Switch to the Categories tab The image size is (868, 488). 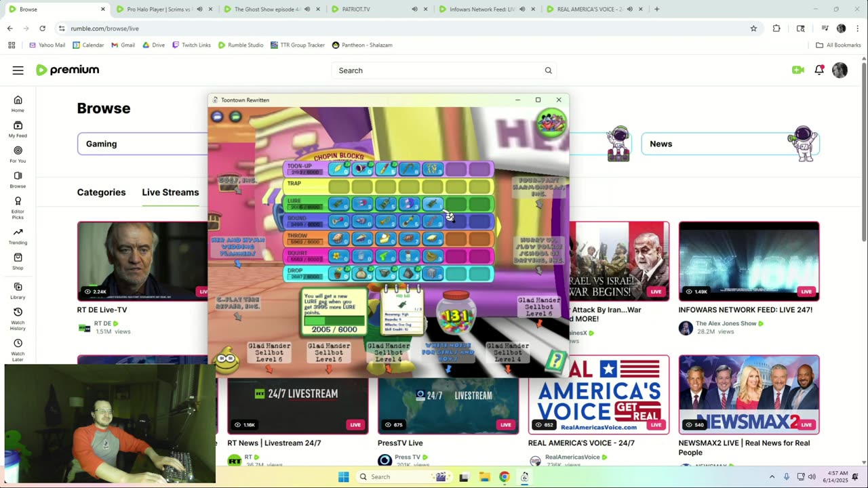point(101,192)
